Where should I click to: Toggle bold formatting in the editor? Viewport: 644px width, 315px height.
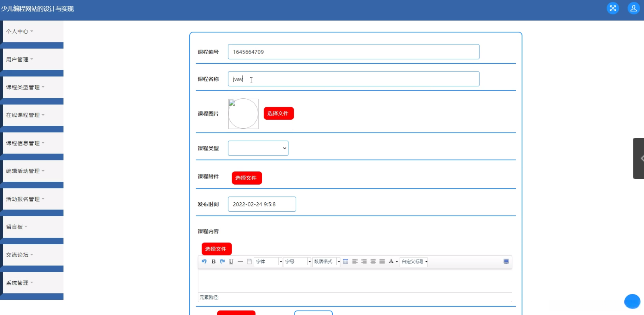click(214, 262)
